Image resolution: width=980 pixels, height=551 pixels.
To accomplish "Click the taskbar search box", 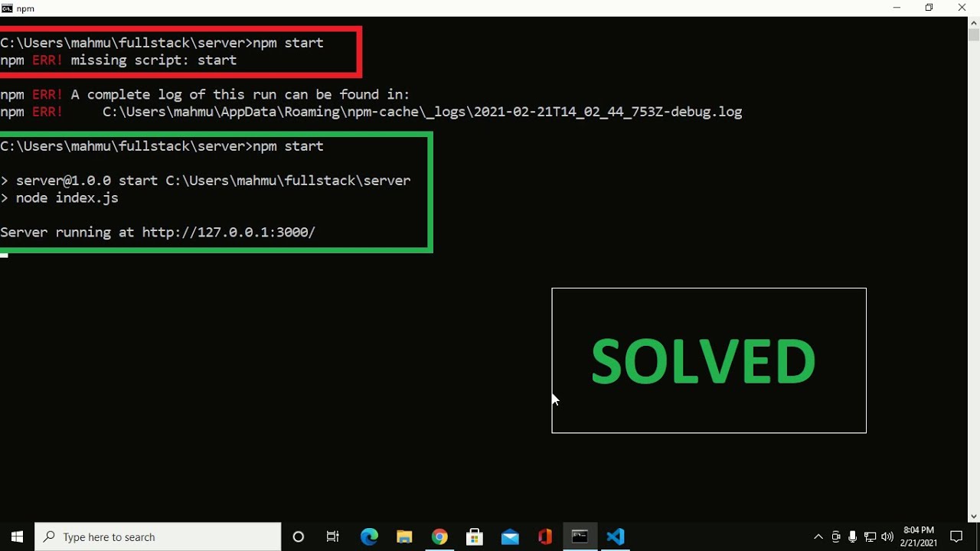I will pyautogui.click(x=158, y=536).
